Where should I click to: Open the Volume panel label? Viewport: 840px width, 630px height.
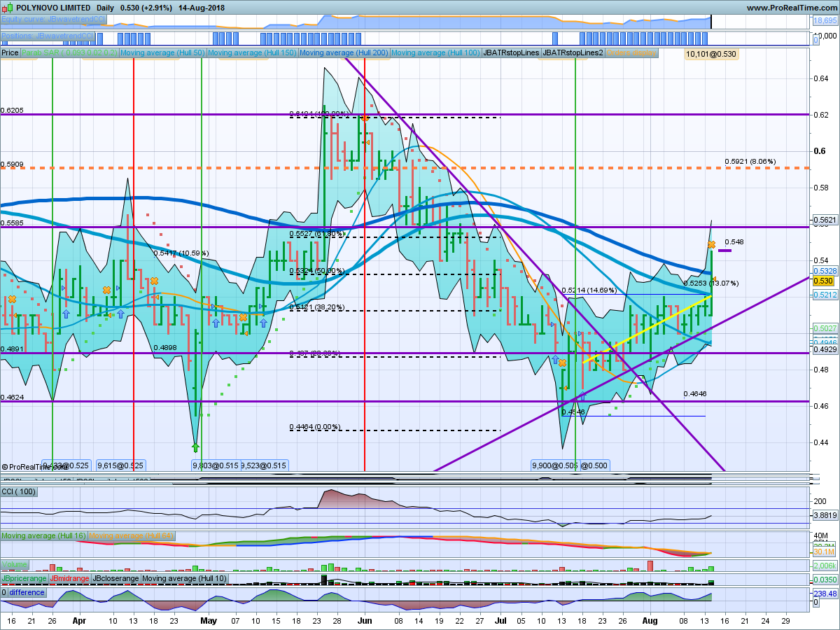tap(14, 563)
